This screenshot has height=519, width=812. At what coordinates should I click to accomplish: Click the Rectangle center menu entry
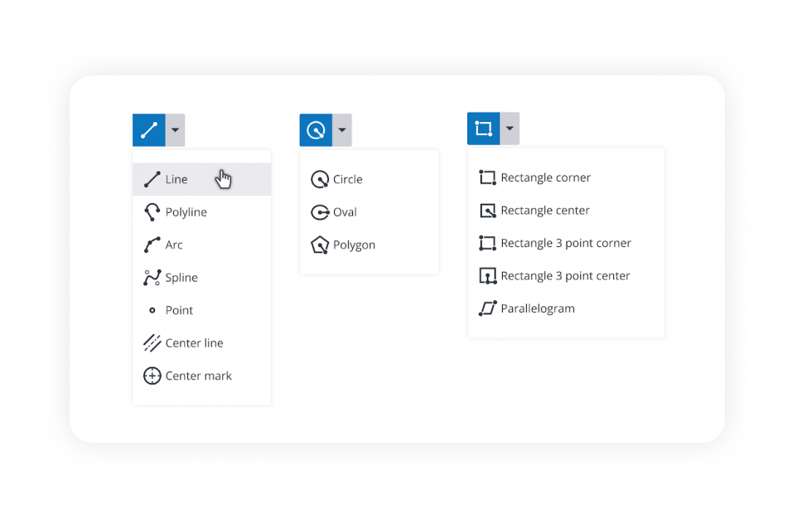pos(545,211)
